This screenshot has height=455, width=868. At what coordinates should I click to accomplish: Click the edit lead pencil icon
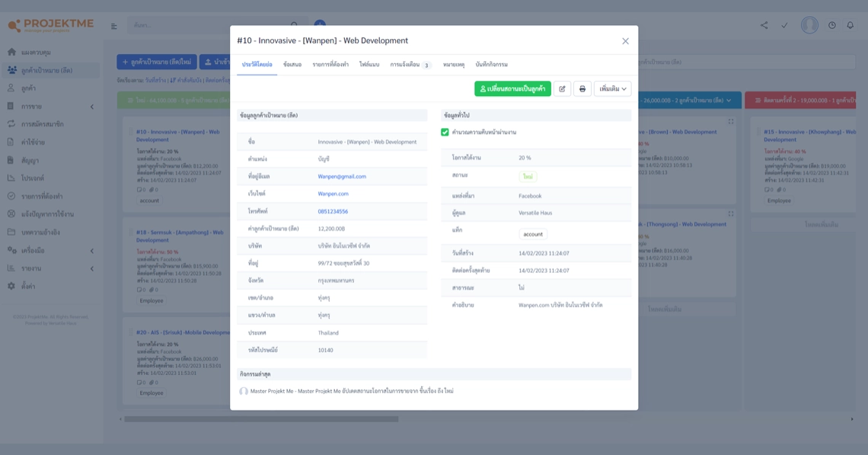(562, 89)
